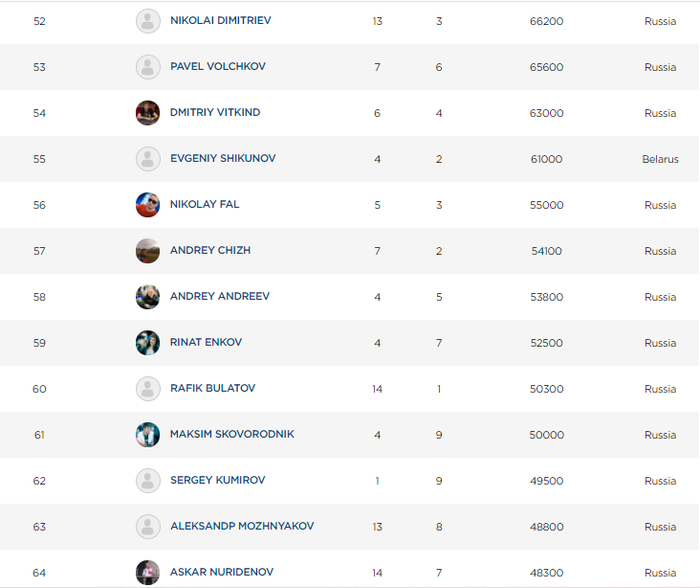Open the SERGEY KUMIROV player link
The width and height of the screenshot is (700, 588).
point(217,481)
